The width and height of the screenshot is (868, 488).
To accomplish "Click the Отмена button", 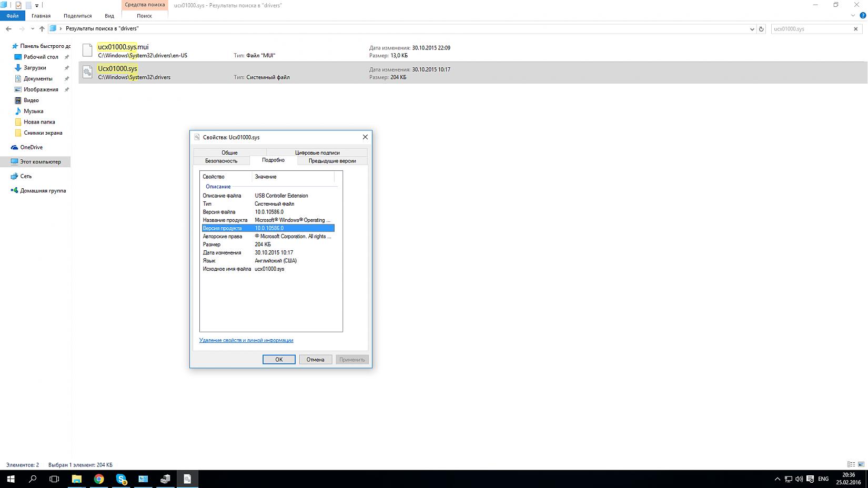I will [x=315, y=360].
